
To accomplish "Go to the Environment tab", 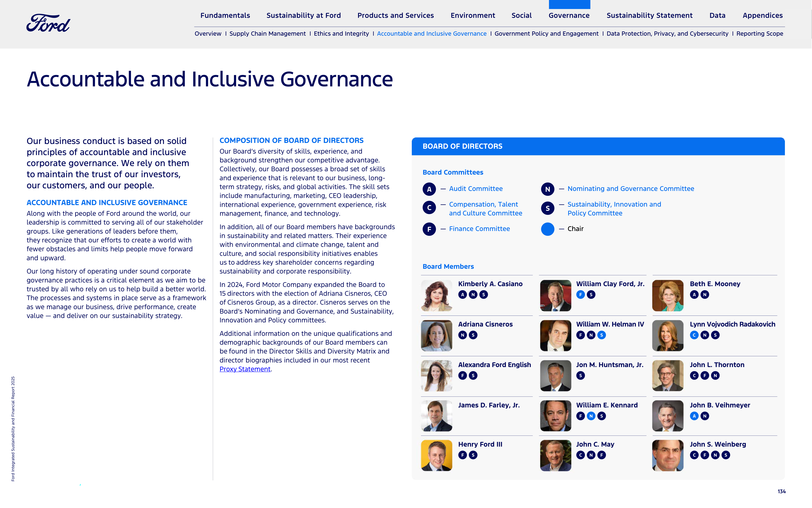I will click(x=473, y=15).
